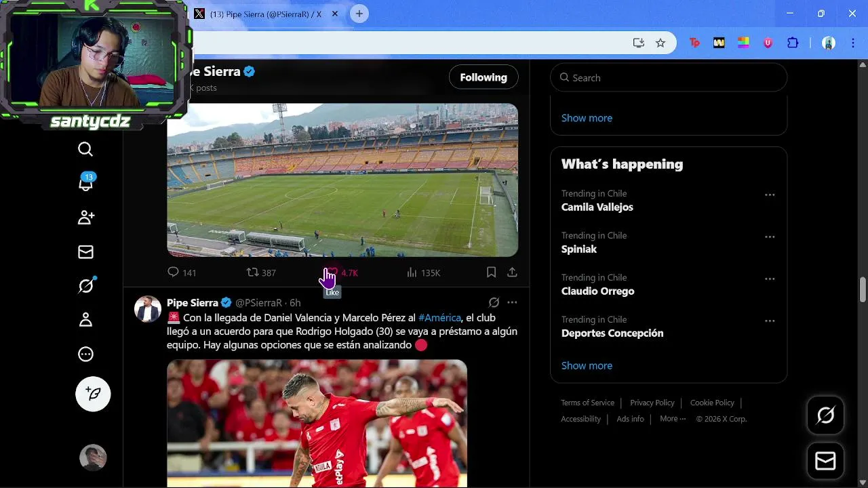Image resolution: width=868 pixels, height=488 pixels.
Task: Open stadium photo in post
Action: pyautogui.click(x=342, y=180)
